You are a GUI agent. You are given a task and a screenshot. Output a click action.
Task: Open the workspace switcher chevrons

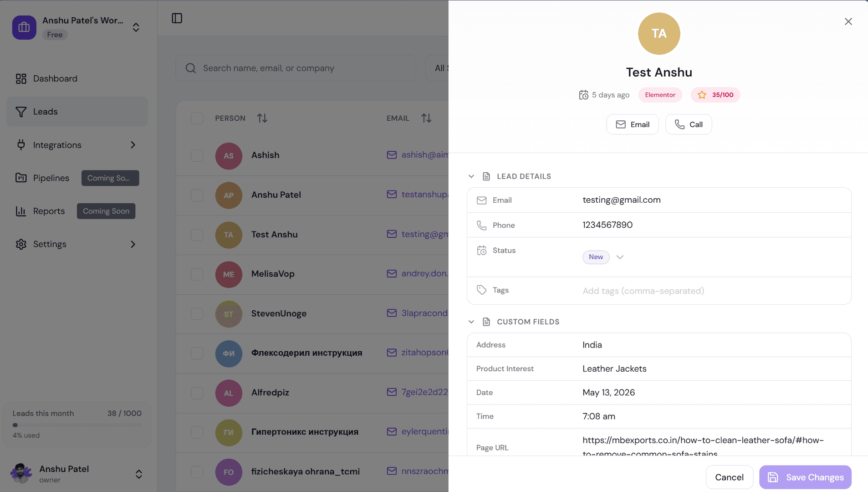pyautogui.click(x=136, y=27)
